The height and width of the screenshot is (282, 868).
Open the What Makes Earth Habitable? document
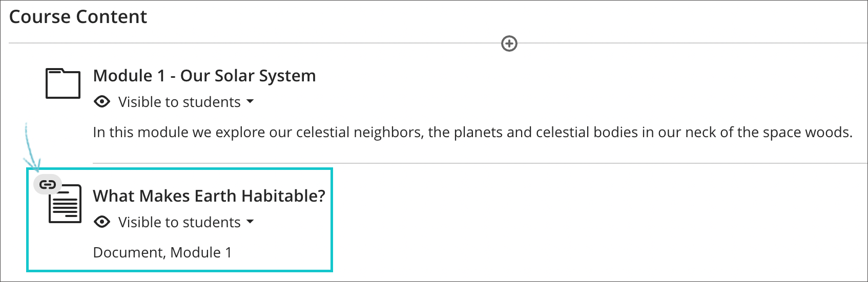[209, 196]
